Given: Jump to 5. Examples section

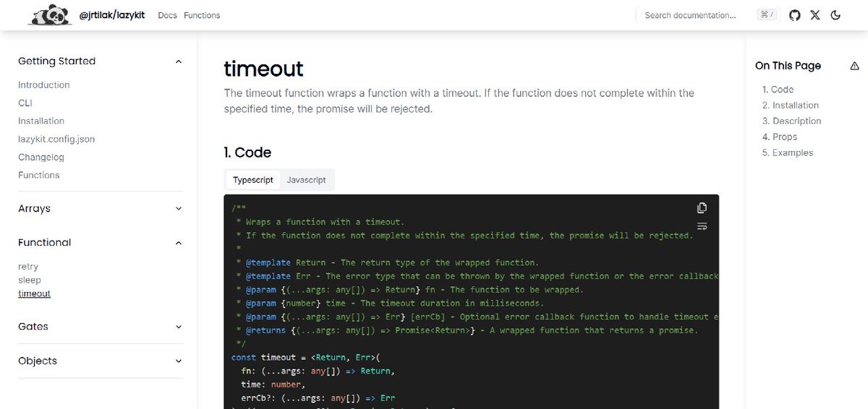Looking at the screenshot, I should (x=788, y=153).
